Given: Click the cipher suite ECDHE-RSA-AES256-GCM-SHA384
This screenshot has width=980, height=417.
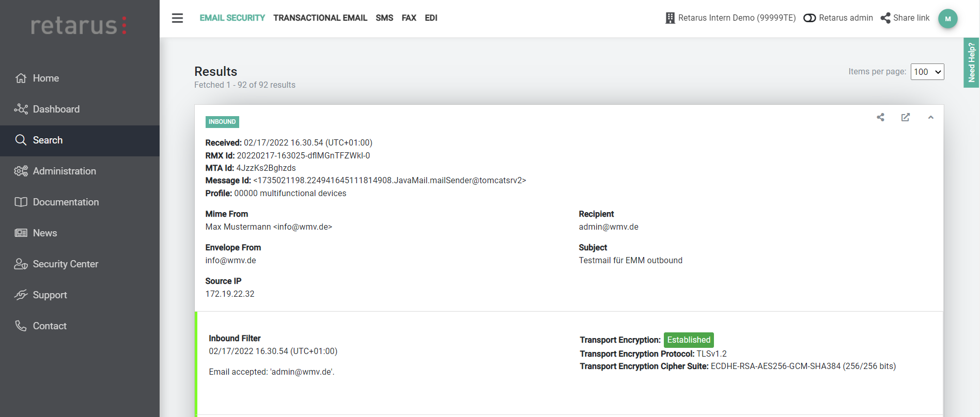Looking at the screenshot, I should click(x=803, y=366).
